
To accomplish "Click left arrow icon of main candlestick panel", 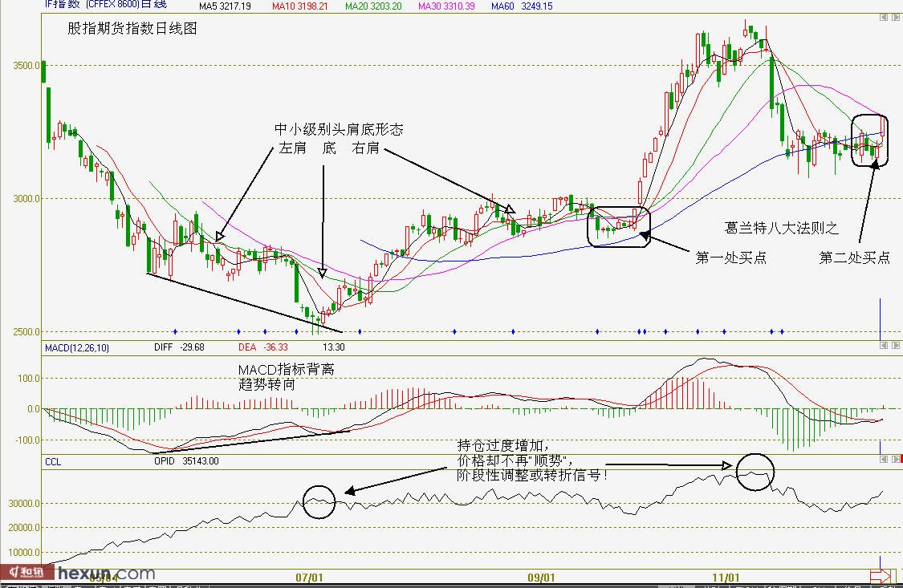I will click(884, 18).
